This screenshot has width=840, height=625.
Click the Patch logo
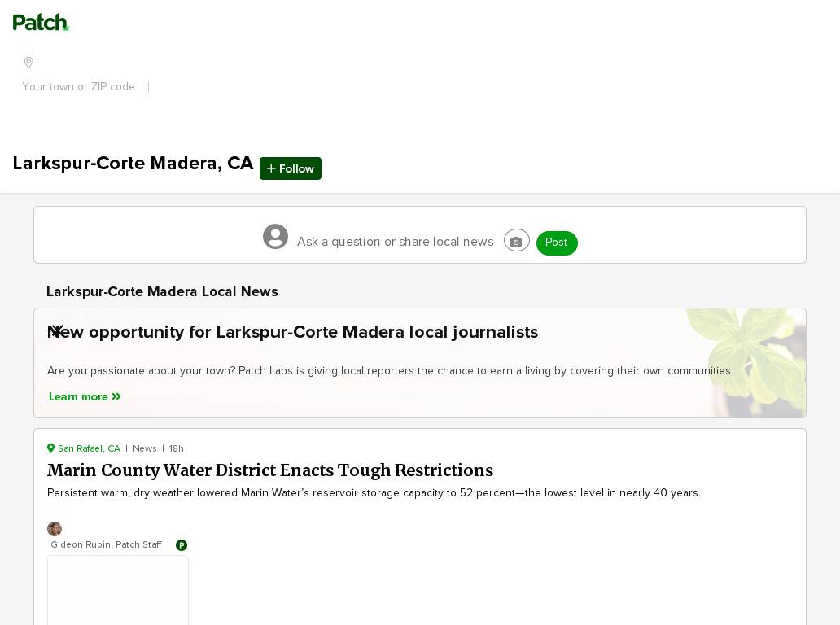click(41, 23)
